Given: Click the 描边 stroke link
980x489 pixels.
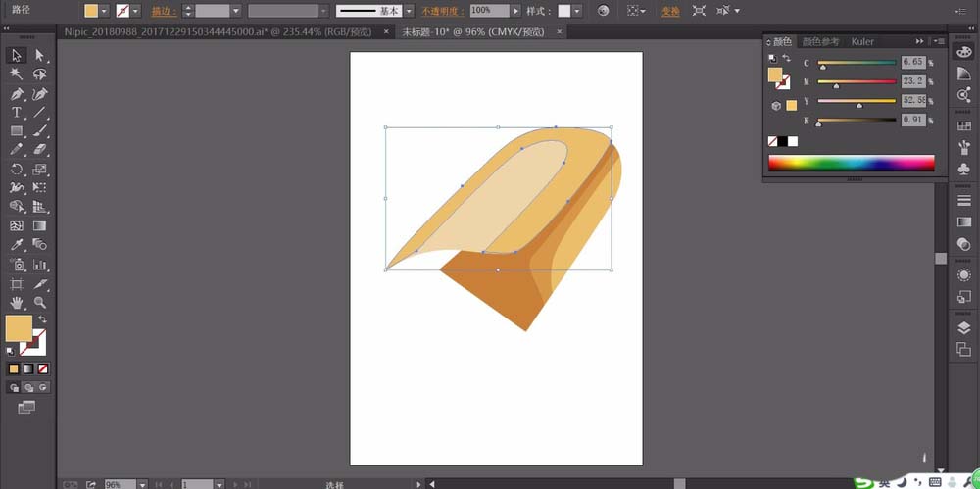Looking at the screenshot, I should coord(165,11).
